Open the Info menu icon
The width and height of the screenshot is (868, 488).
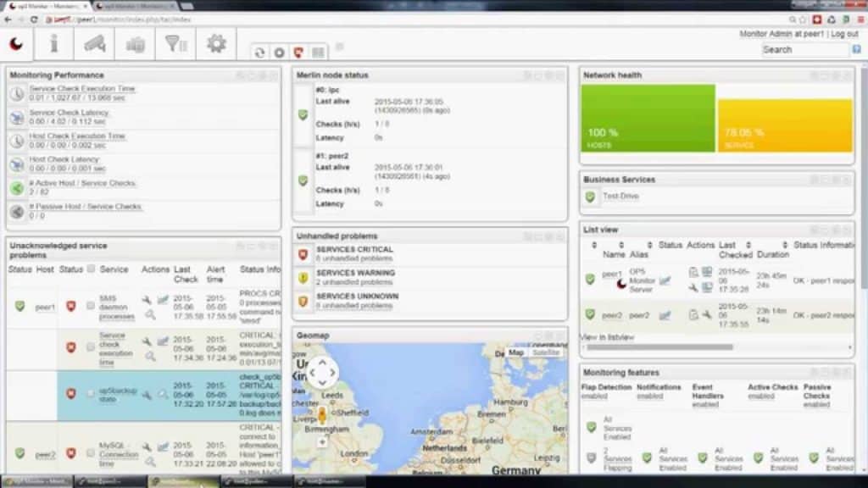coord(54,44)
